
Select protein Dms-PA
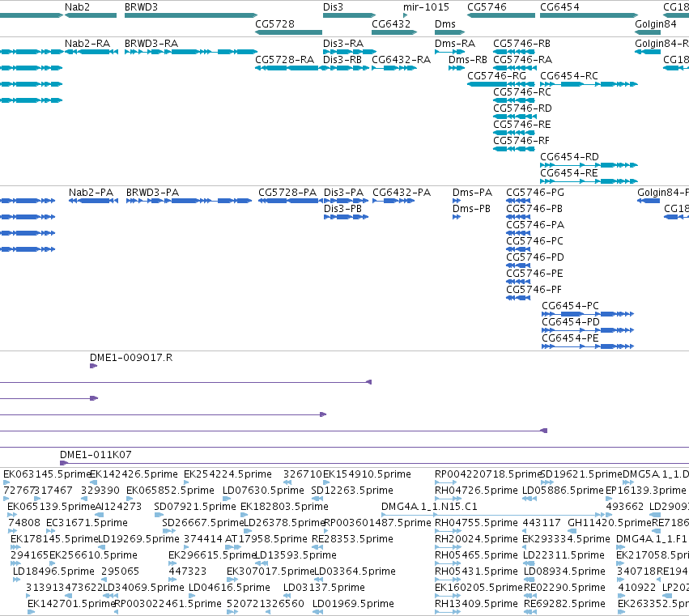point(472,193)
